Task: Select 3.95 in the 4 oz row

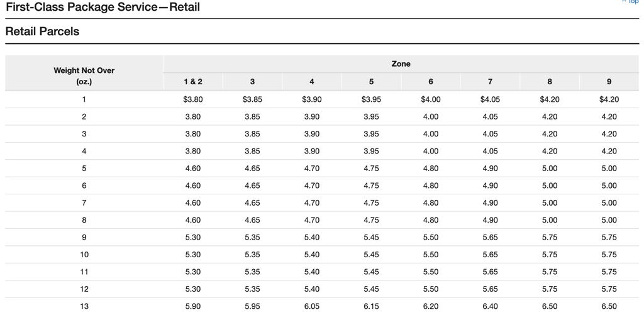Action: pyautogui.click(x=371, y=151)
